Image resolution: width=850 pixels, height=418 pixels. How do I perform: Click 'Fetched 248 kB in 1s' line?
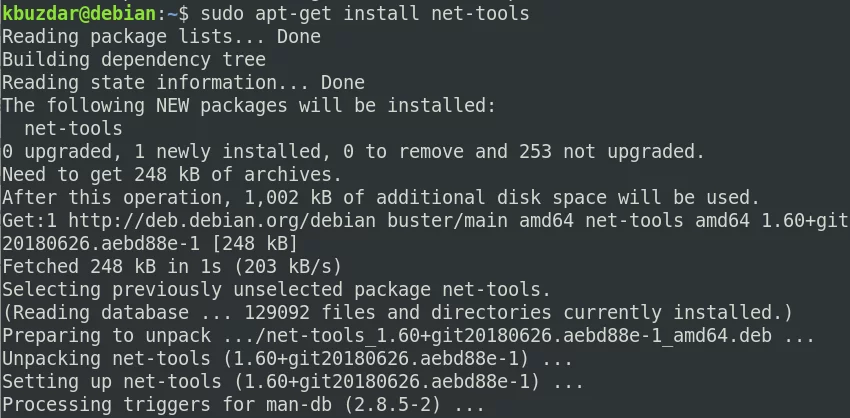pos(172,267)
